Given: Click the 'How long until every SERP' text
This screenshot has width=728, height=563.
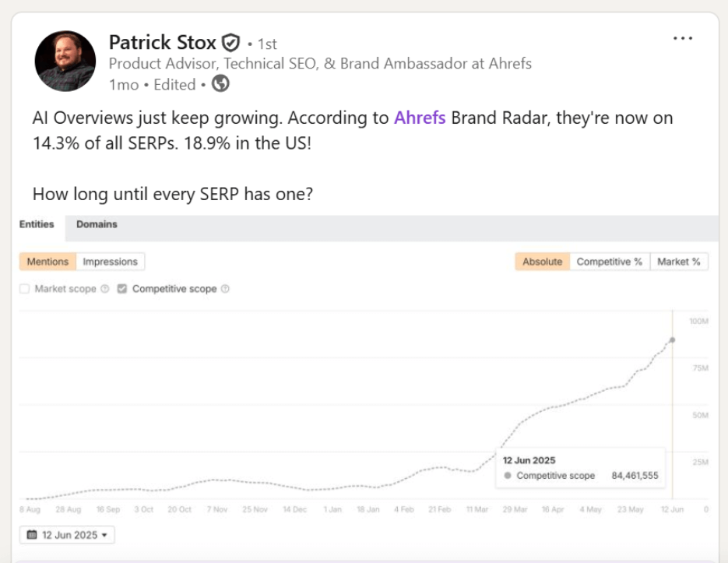Looking at the screenshot, I should [x=173, y=194].
